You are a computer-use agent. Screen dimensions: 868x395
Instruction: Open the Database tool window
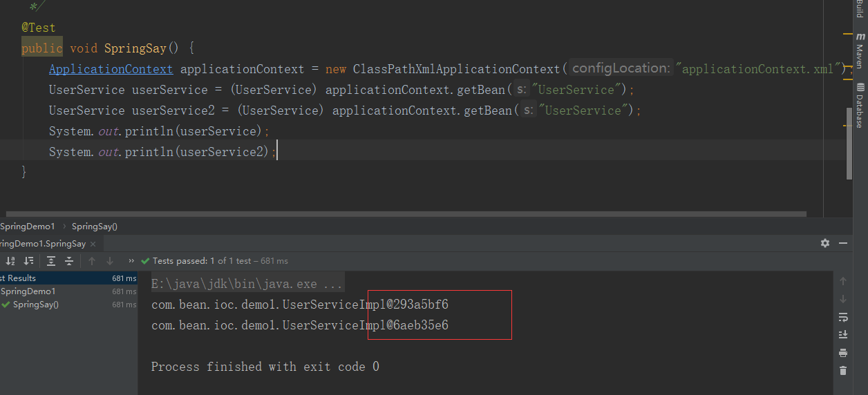[860, 106]
